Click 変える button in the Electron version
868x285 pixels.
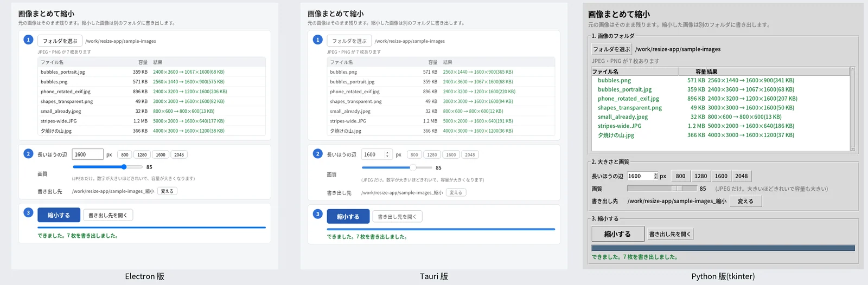click(x=168, y=191)
